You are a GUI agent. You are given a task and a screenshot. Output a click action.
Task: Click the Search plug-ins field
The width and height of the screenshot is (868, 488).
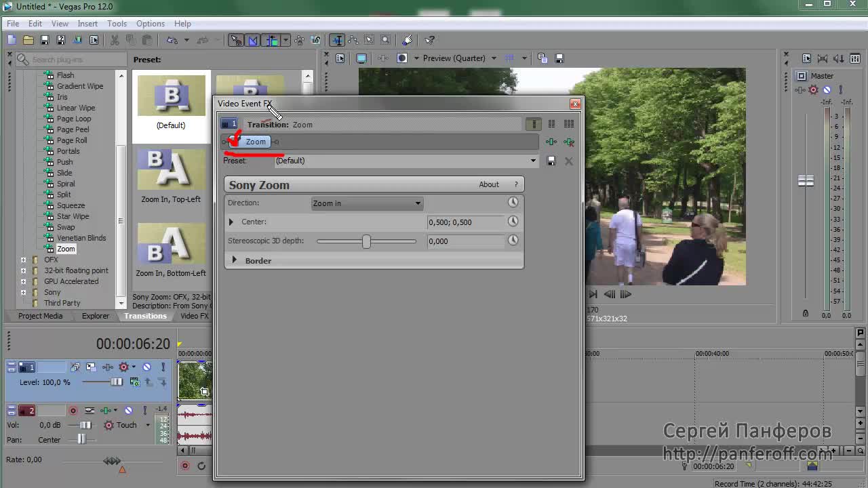[71, 60]
